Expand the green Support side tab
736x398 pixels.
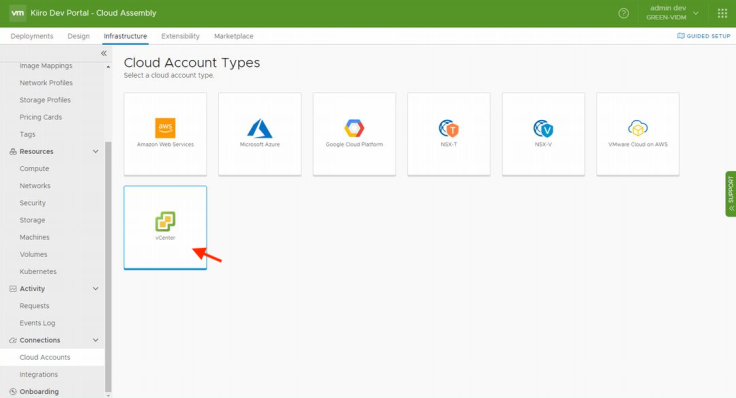click(730, 194)
